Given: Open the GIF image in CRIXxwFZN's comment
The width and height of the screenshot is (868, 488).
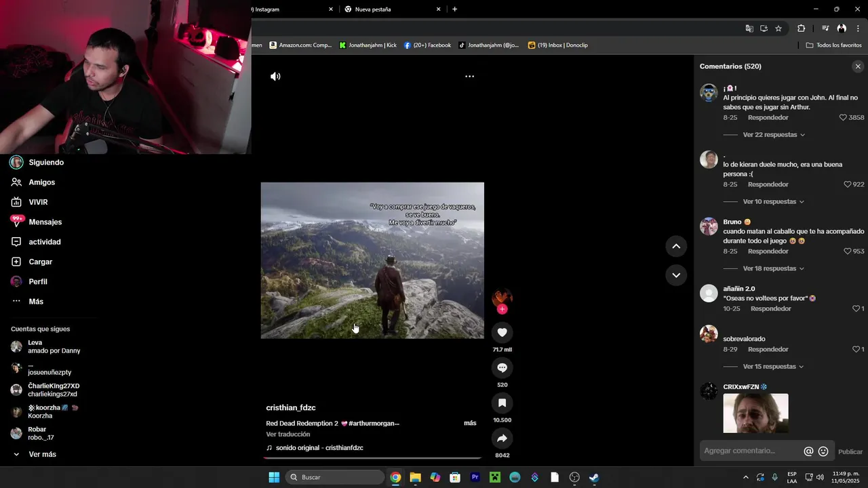Looking at the screenshot, I should (x=755, y=413).
